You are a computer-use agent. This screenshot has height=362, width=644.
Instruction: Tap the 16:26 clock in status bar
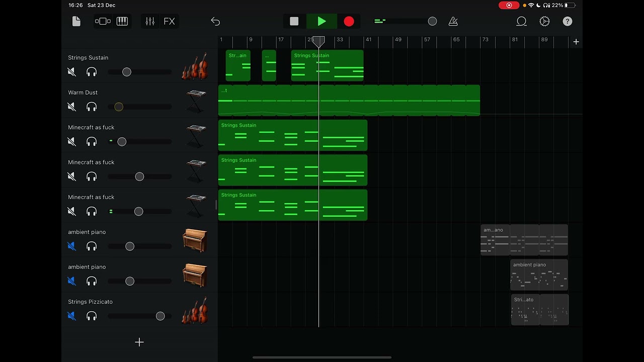click(75, 5)
